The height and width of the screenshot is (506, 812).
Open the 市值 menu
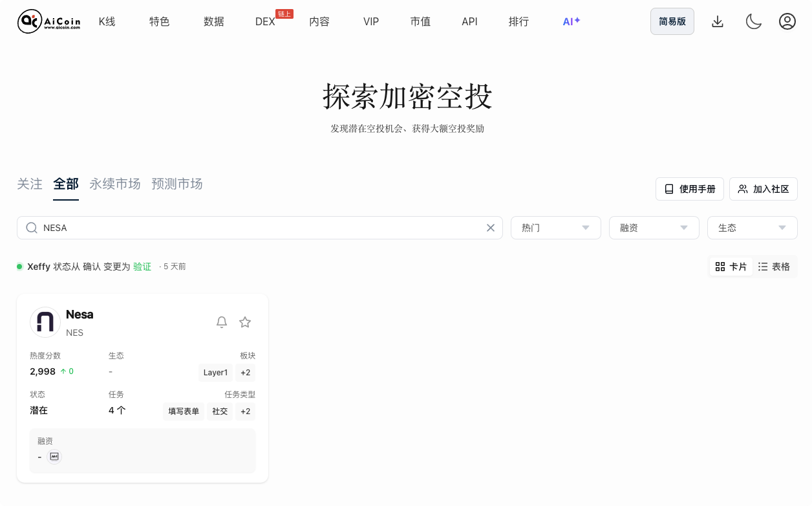pos(420,21)
